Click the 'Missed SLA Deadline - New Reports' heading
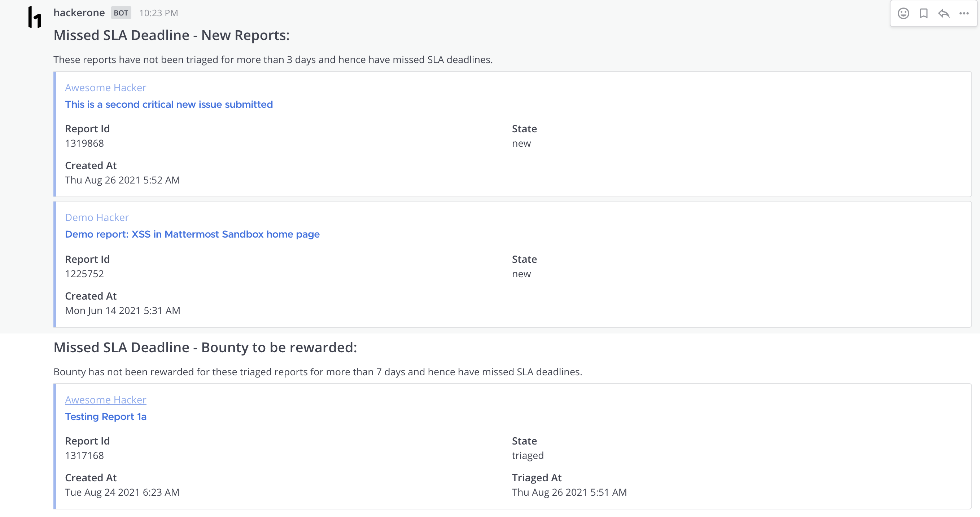This screenshot has height=517, width=980. coord(171,35)
